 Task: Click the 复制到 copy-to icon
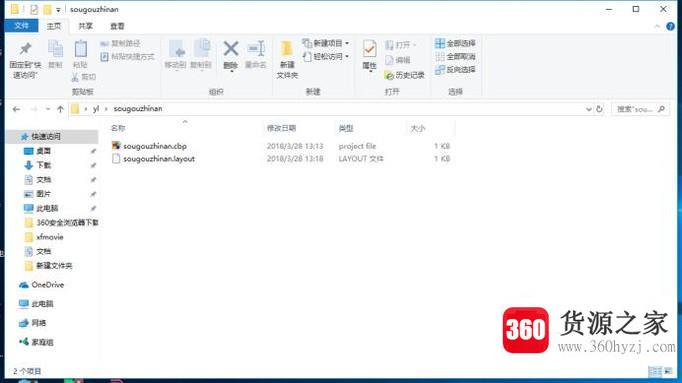tap(201, 49)
